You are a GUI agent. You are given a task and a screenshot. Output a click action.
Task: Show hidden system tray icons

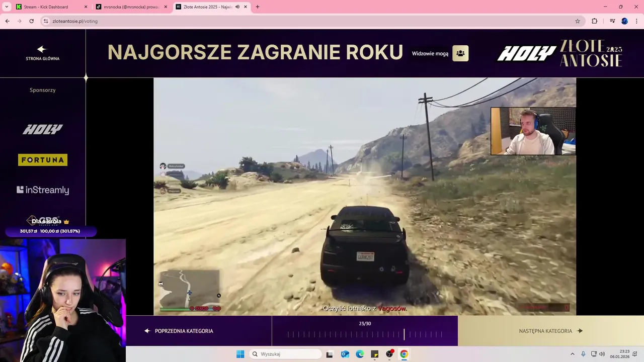[572, 354]
